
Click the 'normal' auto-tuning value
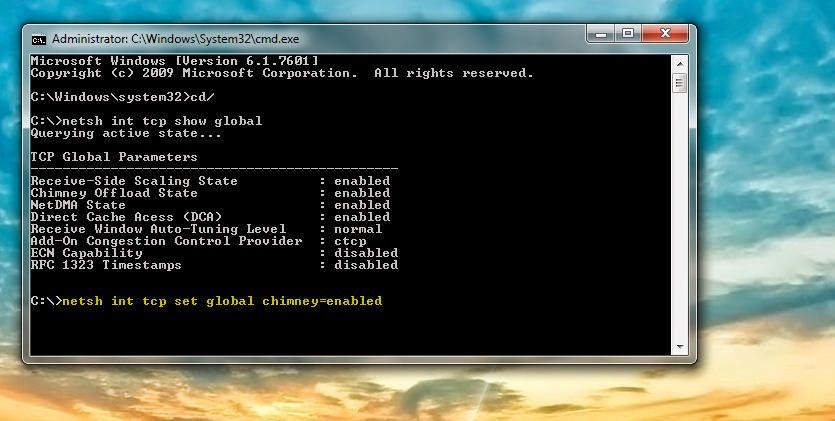[x=358, y=229]
